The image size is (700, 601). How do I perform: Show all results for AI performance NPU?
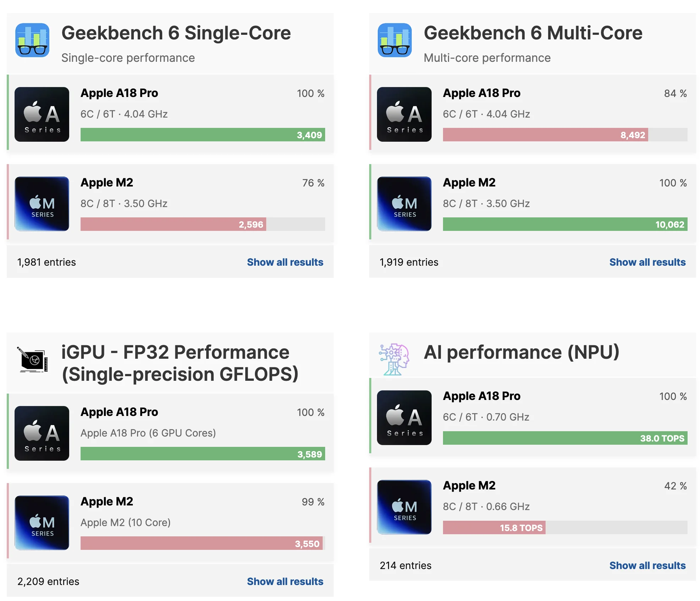click(x=647, y=565)
